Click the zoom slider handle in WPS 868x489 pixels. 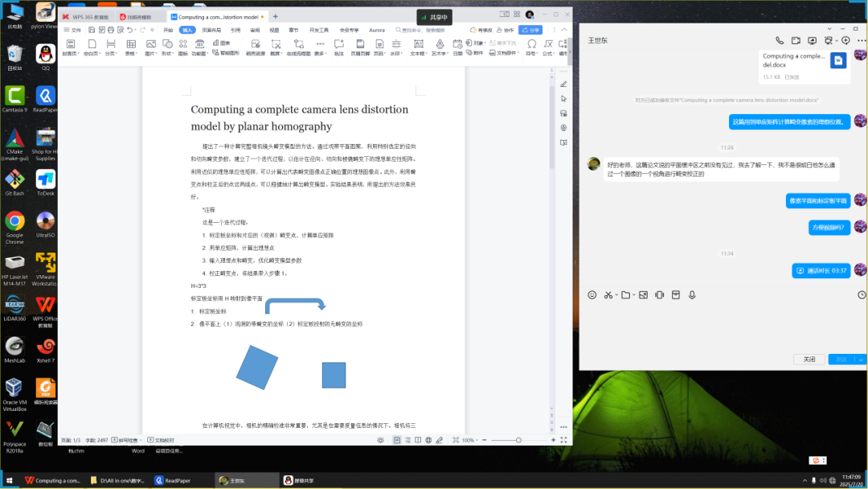coord(518,440)
